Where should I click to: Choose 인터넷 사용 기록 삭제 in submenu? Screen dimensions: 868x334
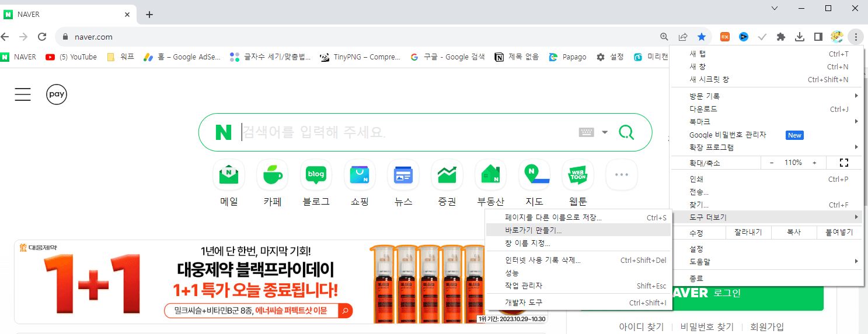coord(578,260)
